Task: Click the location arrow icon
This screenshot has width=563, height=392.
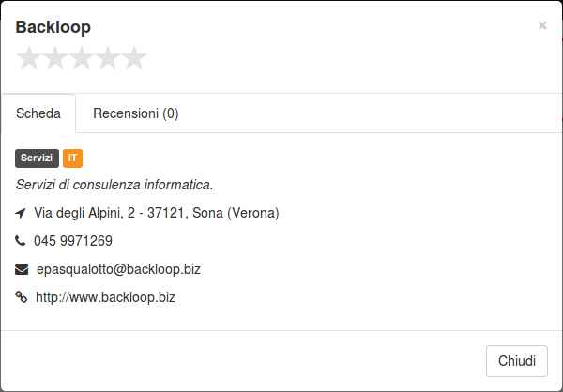Action: click(x=21, y=213)
